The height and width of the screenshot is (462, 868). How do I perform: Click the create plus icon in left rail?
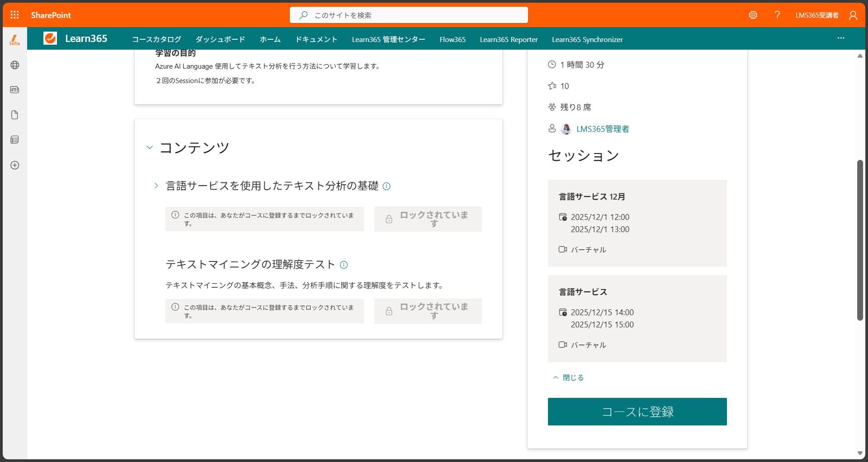14,165
